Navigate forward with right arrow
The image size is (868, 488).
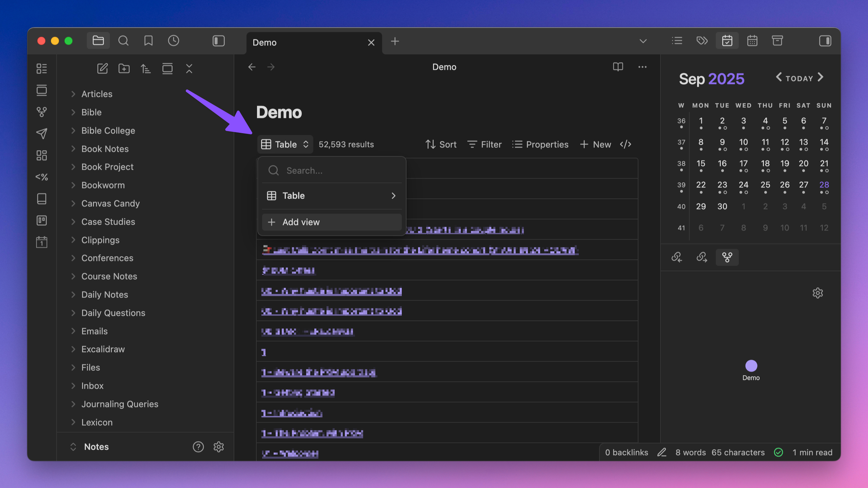pyautogui.click(x=271, y=67)
